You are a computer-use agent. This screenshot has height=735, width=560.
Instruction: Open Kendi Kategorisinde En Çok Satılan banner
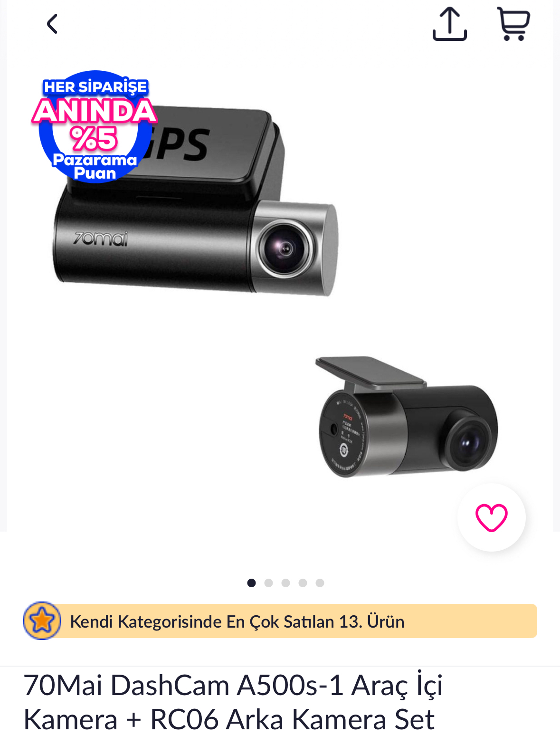[x=280, y=621]
